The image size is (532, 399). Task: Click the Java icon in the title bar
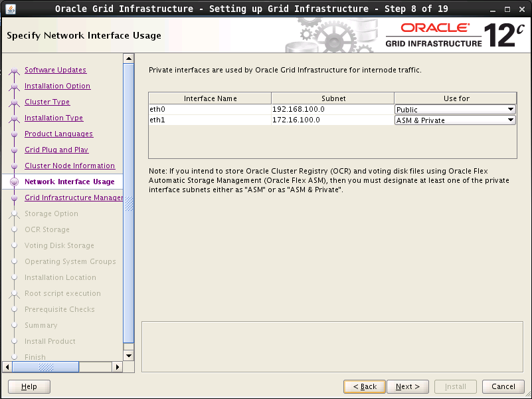10,9
